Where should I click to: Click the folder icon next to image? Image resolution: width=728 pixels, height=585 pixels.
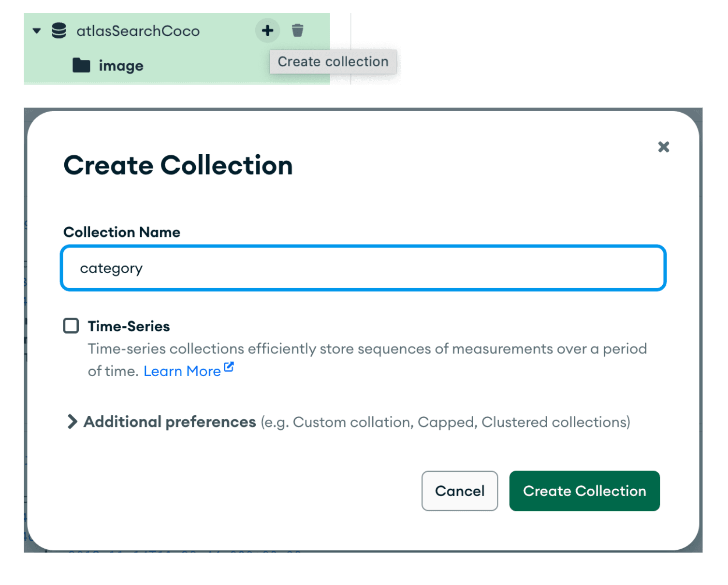pyautogui.click(x=81, y=65)
